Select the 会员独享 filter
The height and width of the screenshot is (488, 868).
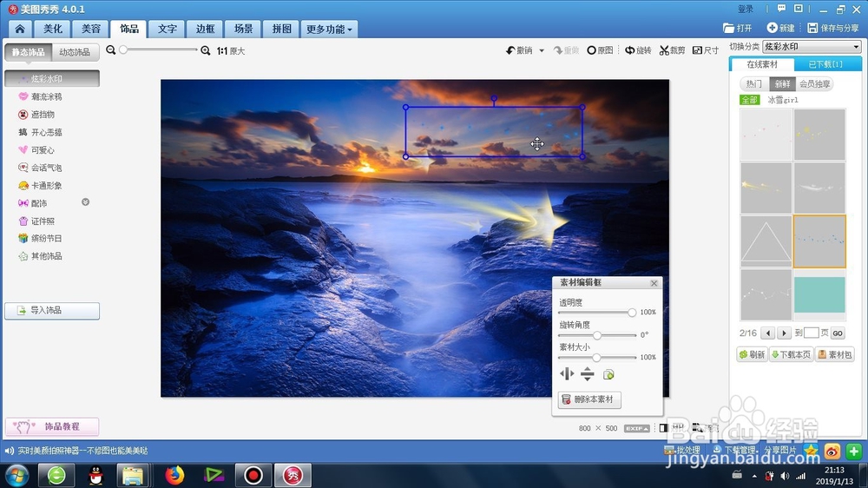[814, 83]
